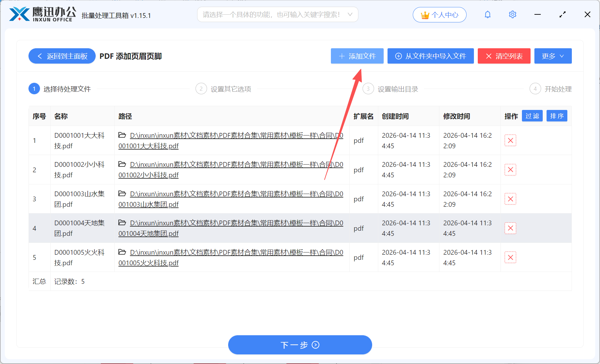Select file name D0001003山水集团.pdf
600x364 pixels.
(x=79, y=199)
